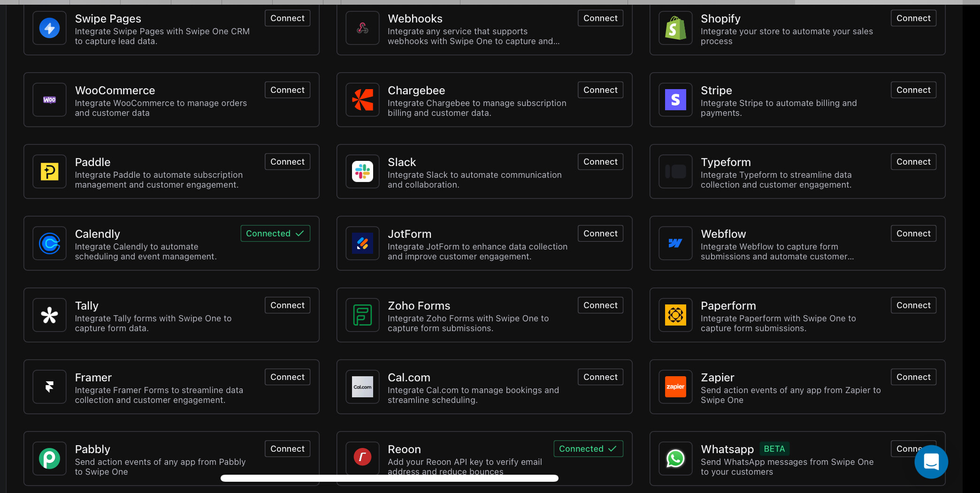980x493 pixels.
Task: Click the Framer logo icon
Action: (x=49, y=387)
